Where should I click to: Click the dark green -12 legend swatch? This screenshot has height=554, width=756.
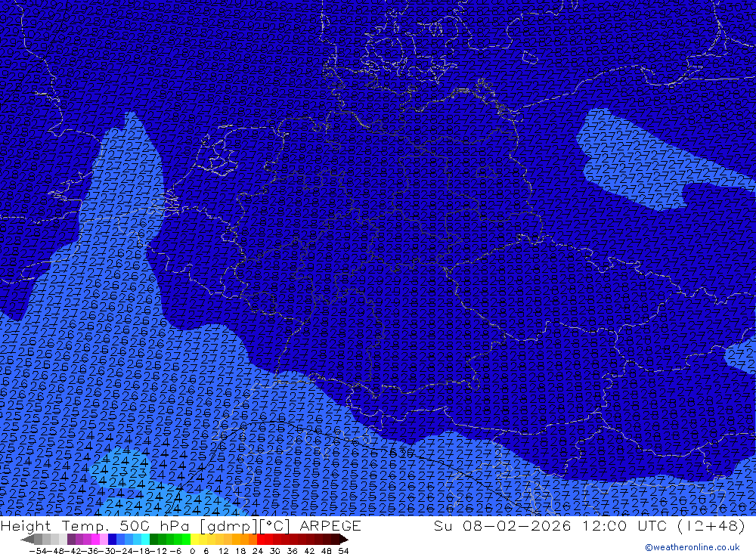click(x=153, y=540)
